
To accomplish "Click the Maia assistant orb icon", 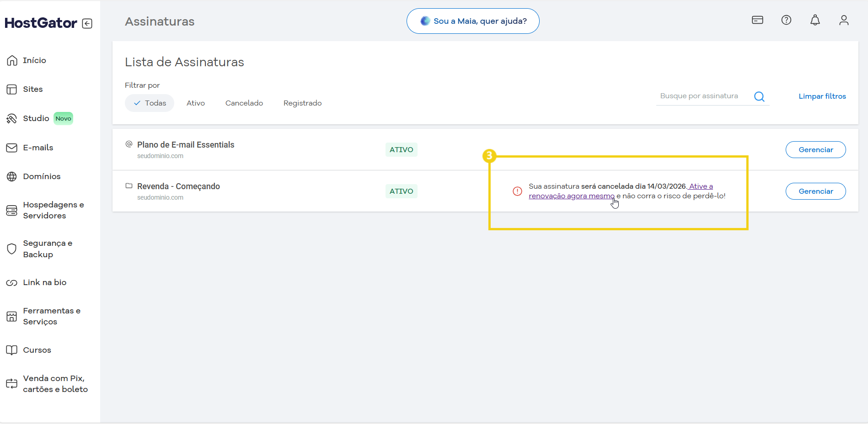I will 425,21.
